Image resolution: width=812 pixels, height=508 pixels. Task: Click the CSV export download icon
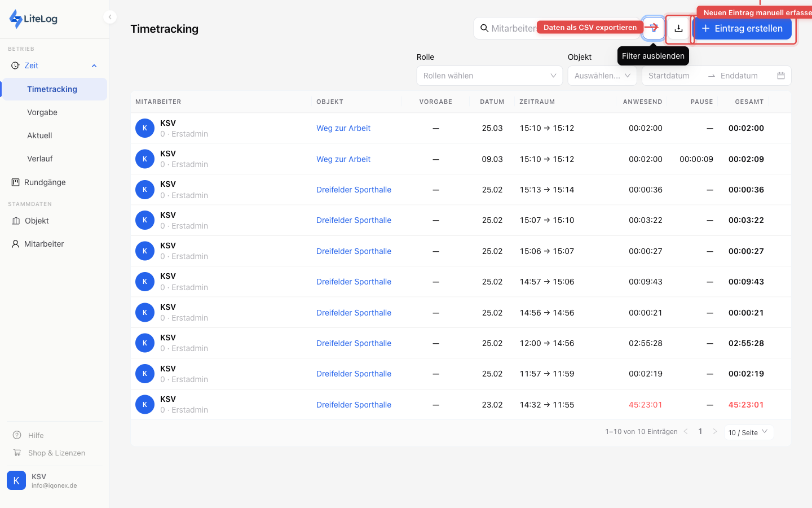tap(678, 28)
